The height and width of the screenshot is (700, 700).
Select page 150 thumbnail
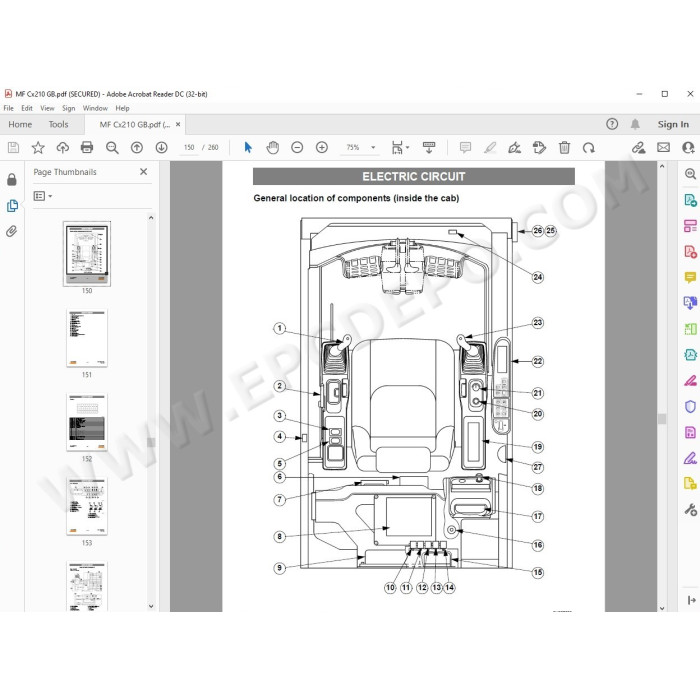(87, 254)
